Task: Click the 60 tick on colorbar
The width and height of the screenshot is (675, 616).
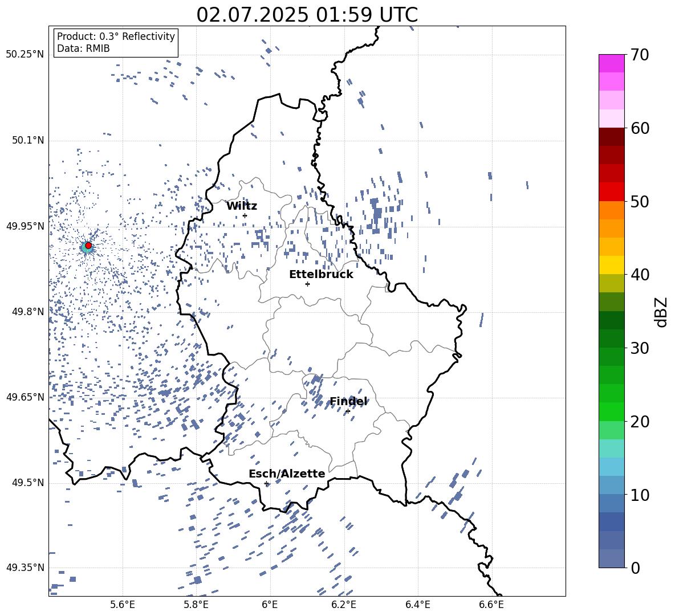Action: 640,128
